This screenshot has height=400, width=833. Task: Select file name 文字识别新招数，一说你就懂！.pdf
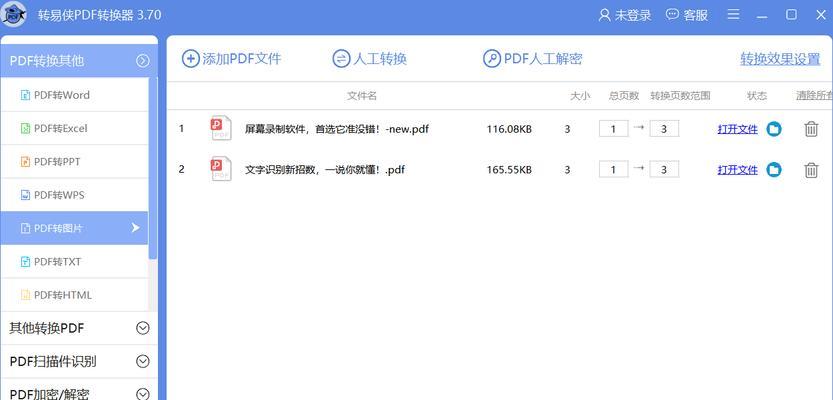point(325,170)
